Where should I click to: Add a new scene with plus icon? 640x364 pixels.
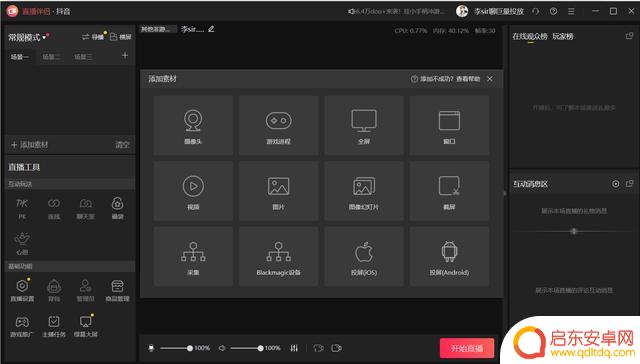(x=125, y=55)
